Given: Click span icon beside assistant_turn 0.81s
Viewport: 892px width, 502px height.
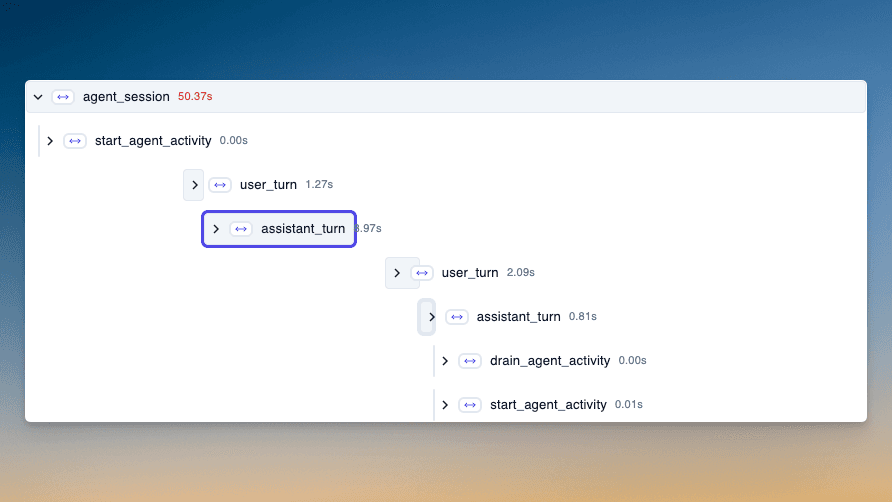Looking at the screenshot, I should pyautogui.click(x=457, y=317).
